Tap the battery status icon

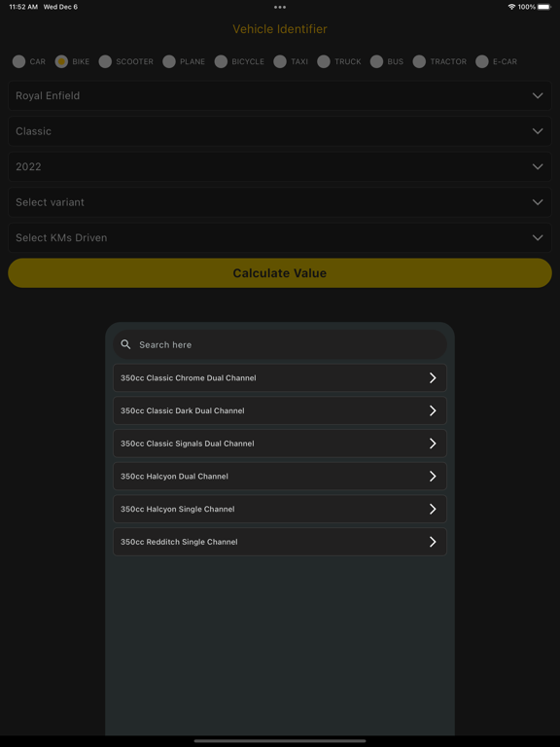543,7
